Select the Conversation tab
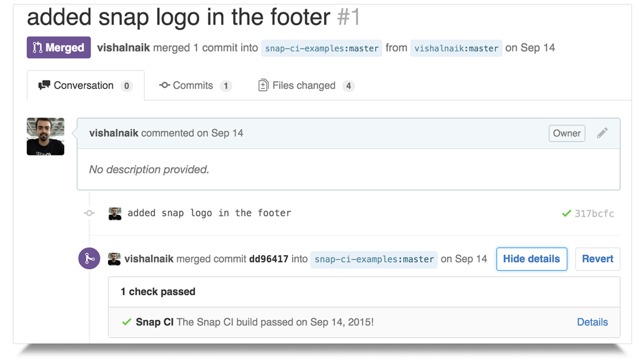Viewport: 644px width, 363px height. point(85,85)
